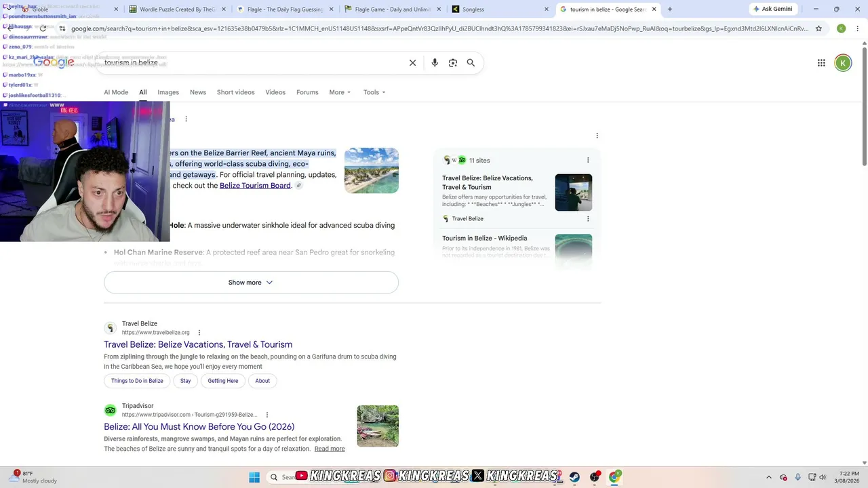Image resolution: width=868 pixels, height=488 pixels.
Task: Open the Google apps grid
Action: click(821, 63)
